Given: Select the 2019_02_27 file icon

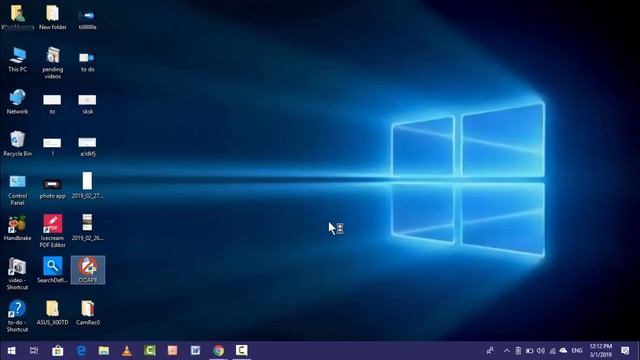Looking at the screenshot, I should tap(87, 185).
